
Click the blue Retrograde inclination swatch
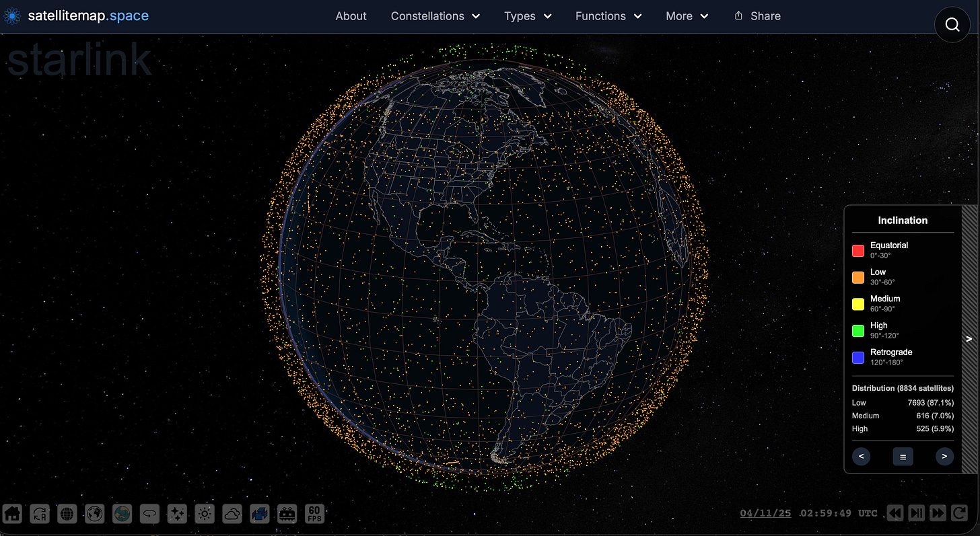coord(858,358)
